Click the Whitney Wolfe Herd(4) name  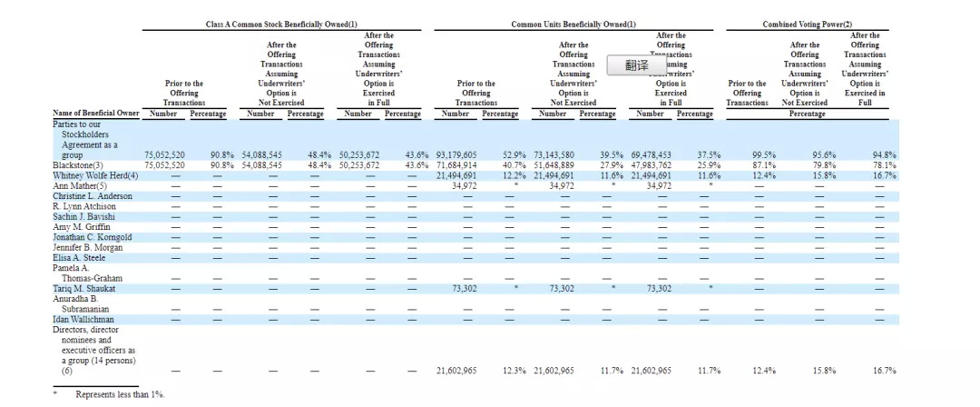(x=94, y=175)
